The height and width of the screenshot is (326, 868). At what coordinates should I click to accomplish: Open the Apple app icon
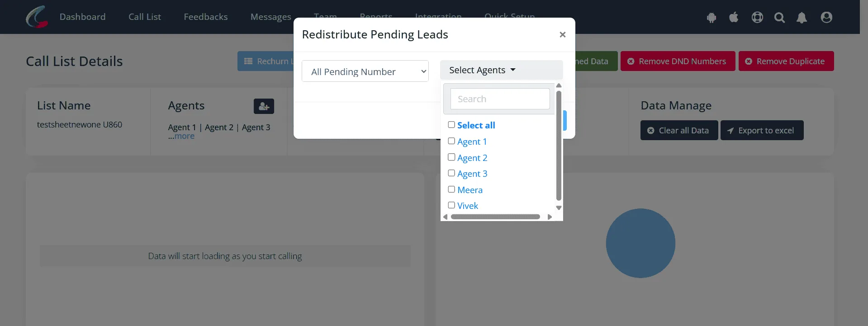[734, 17]
